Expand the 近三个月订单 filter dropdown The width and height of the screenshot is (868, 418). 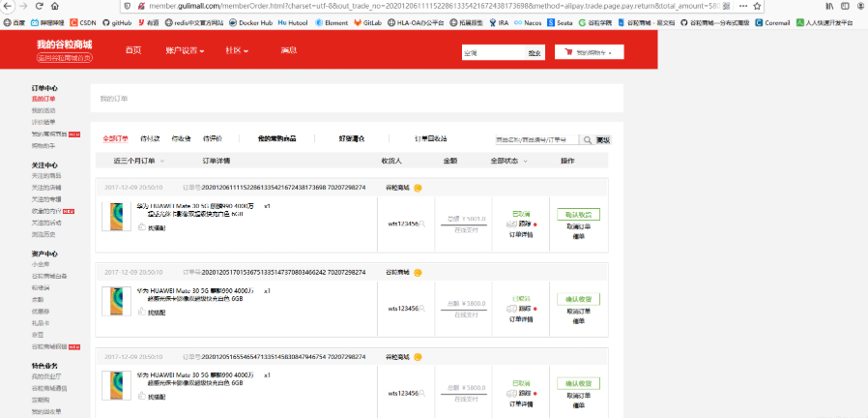pos(139,161)
